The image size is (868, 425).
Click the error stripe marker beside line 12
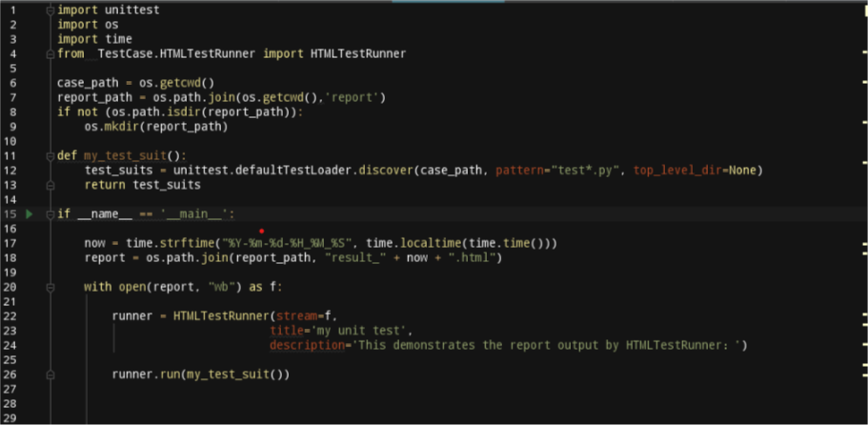tap(864, 163)
